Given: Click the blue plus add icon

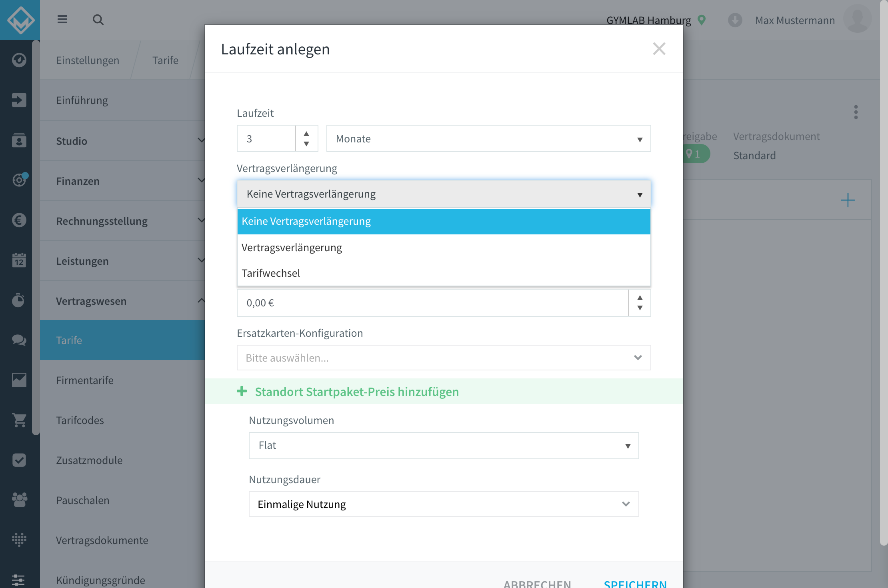Looking at the screenshot, I should (x=848, y=200).
